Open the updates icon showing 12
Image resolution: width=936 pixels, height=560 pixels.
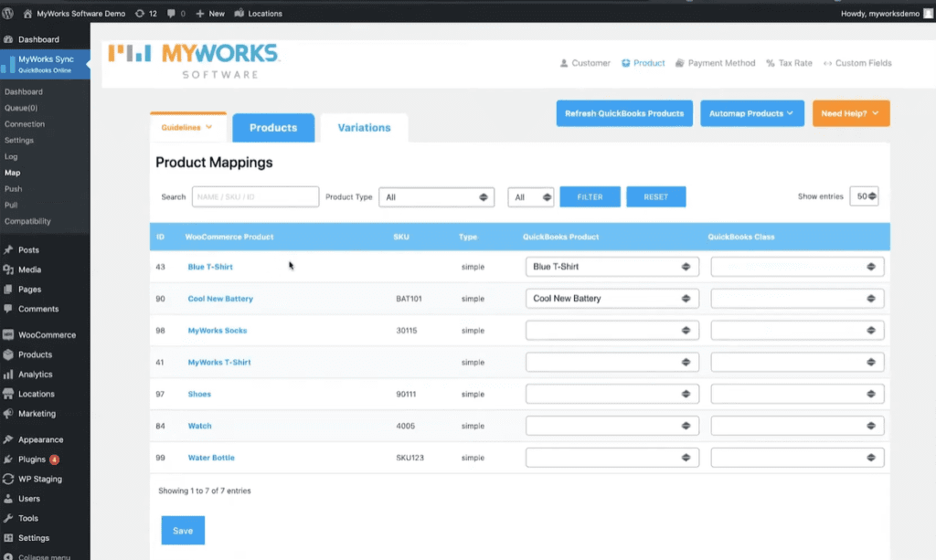140,13
